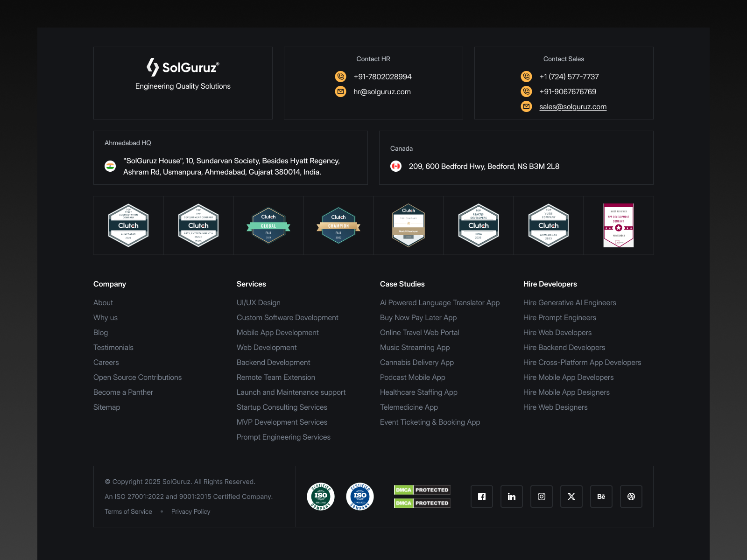This screenshot has height=560, width=747.
Task: Open the Dribbble social icon
Action: point(631,497)
